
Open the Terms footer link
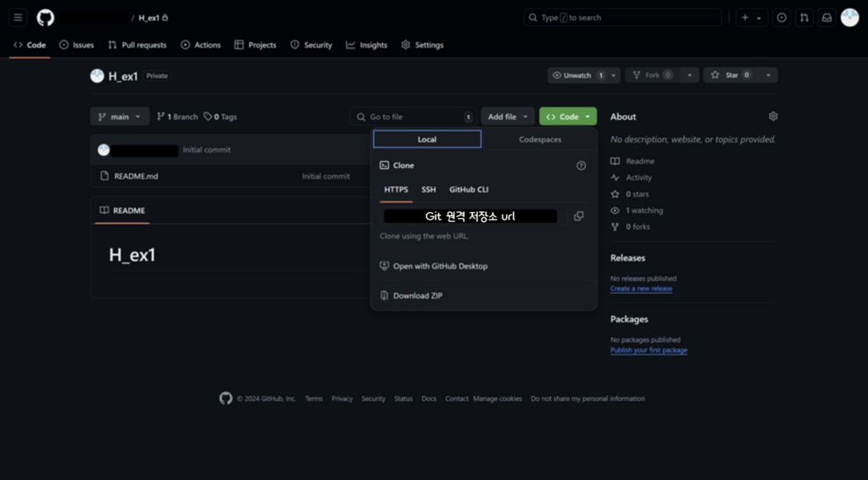point(314,399)
